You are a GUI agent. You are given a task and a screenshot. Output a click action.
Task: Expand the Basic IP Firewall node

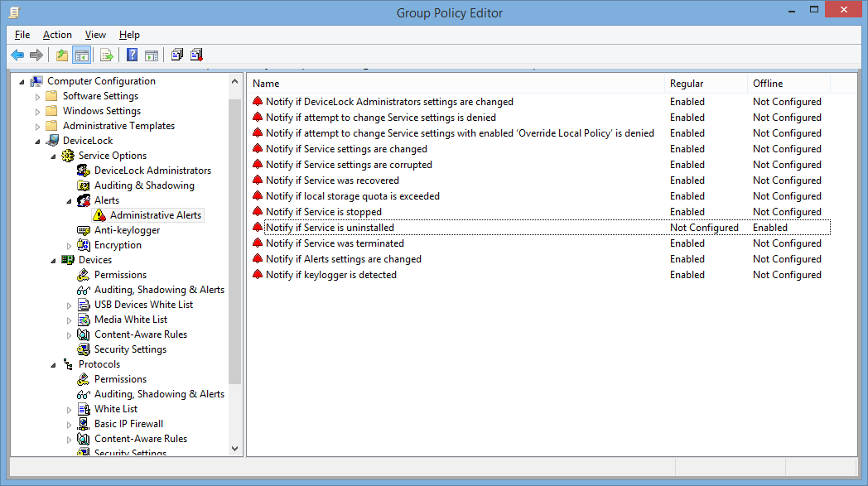click(70, 425)
